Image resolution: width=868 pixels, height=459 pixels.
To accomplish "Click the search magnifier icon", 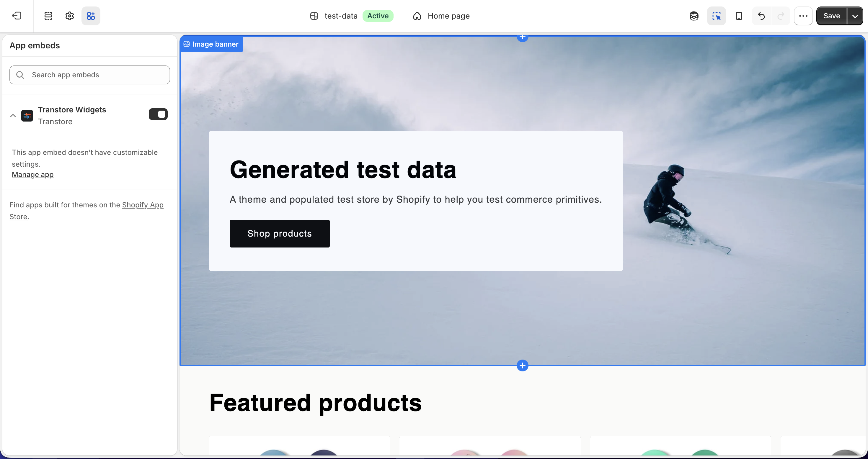I will pyautogui.click(x=20, y=75).
